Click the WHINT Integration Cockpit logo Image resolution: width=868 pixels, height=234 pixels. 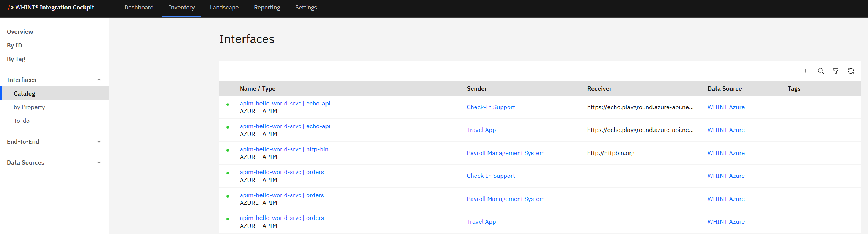[x=51, y=8]
